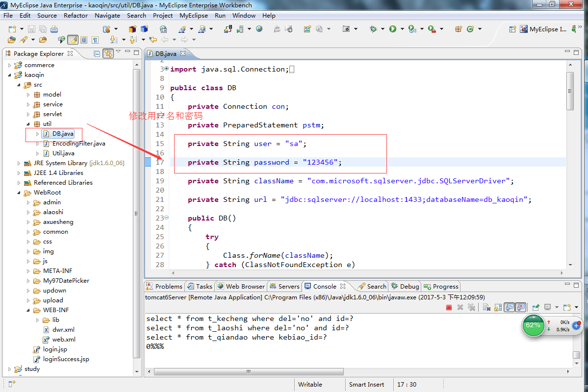Toggle Link with Editor in Package Explorer
Screen dimensions: 588x392
click(108, 53)
